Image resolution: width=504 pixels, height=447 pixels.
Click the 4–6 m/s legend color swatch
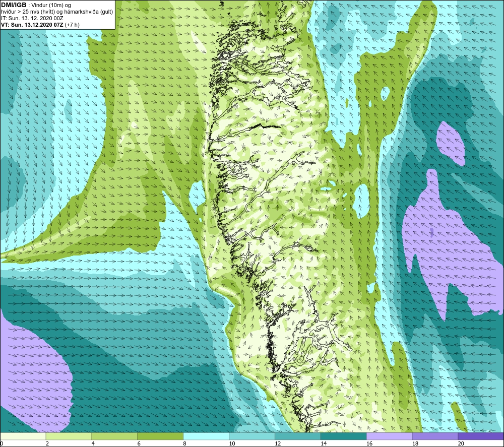[x=114, y=436]
